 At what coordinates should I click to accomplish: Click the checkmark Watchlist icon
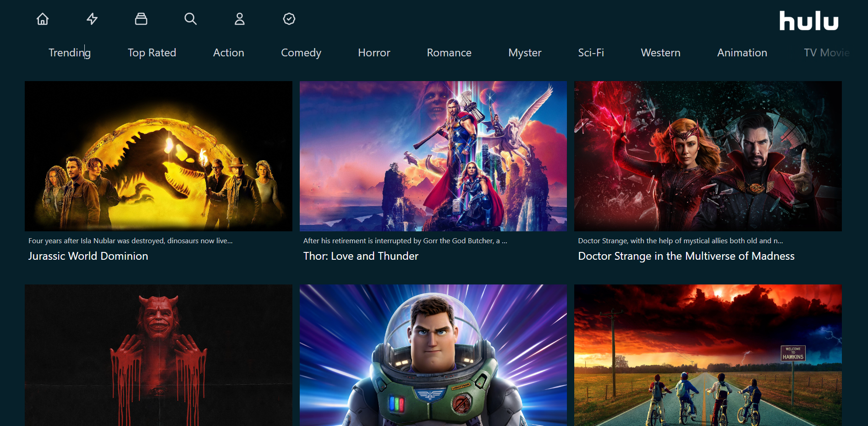(289, 19)
